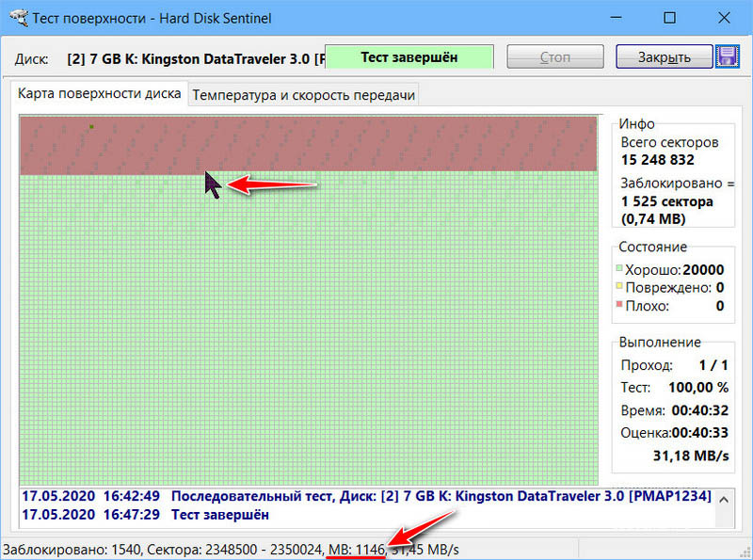The height and width of the screenshot is (560, 753).
Task: Maximize the Тест поверхности window
Action: [x=669, y=18]
